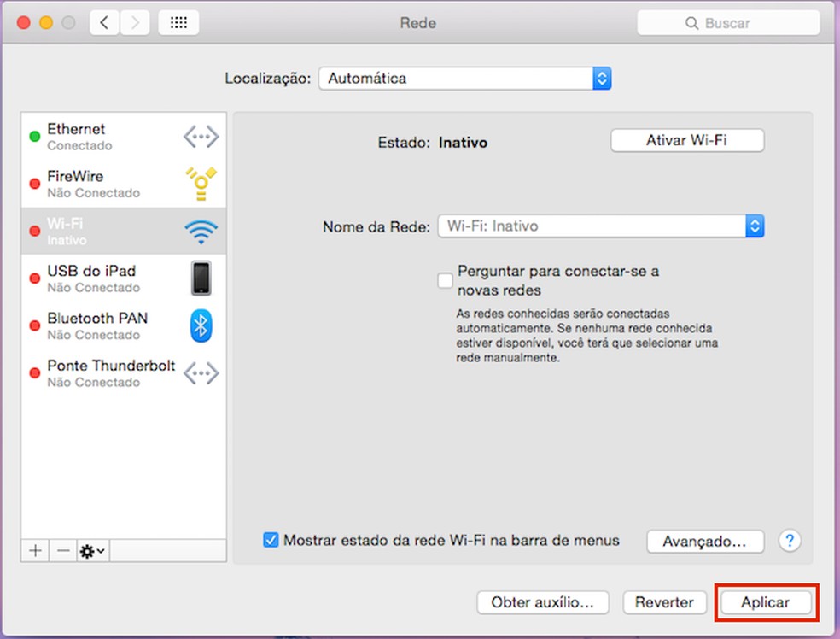Screen dimensions: 840x639
Task: Enable ask to join new networks checkbox
Action: [x=445, y=280]
